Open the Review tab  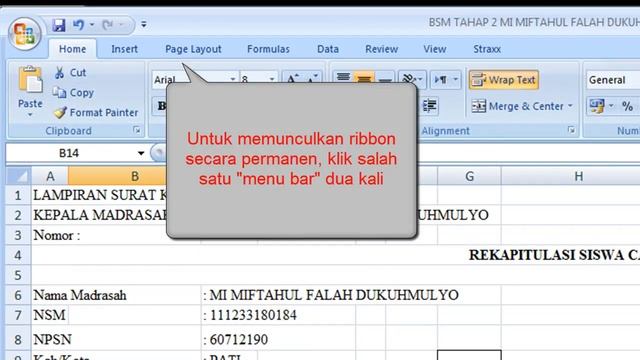[381, 49]
